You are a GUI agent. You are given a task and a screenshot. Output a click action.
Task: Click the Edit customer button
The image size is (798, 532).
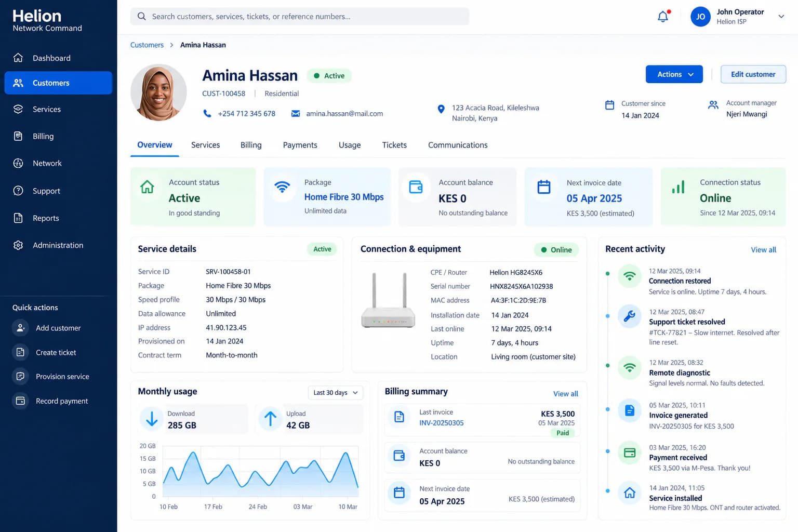[753, 74]
